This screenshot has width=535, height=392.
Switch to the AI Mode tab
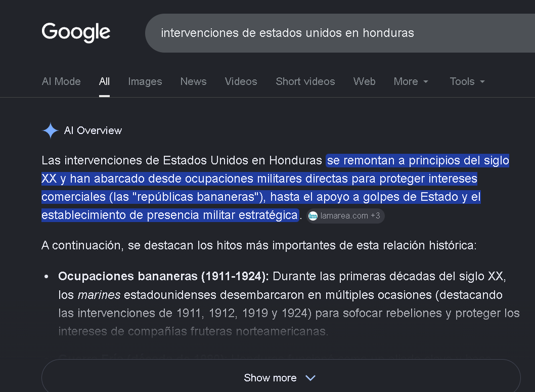(61, 81)
